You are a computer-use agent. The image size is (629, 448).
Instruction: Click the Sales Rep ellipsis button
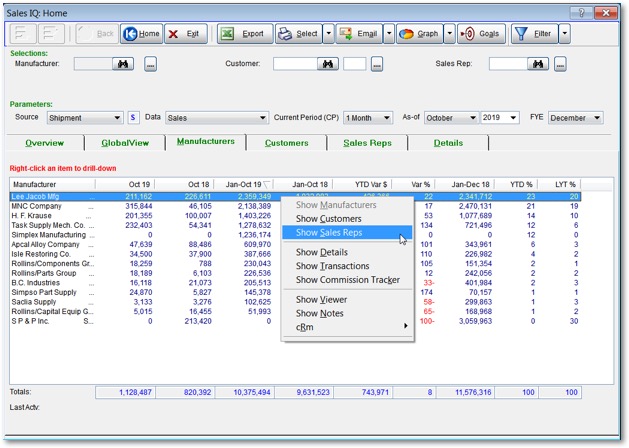click(560, 64)
